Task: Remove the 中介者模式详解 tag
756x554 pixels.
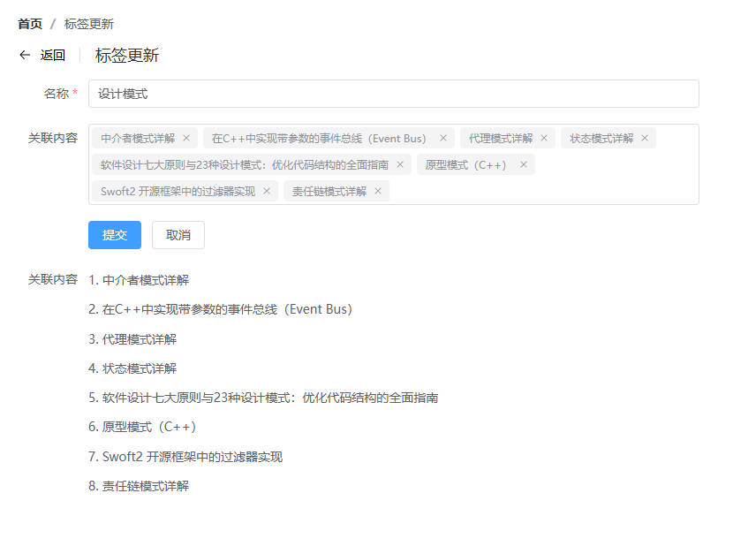Action: (x=186, y=139)
